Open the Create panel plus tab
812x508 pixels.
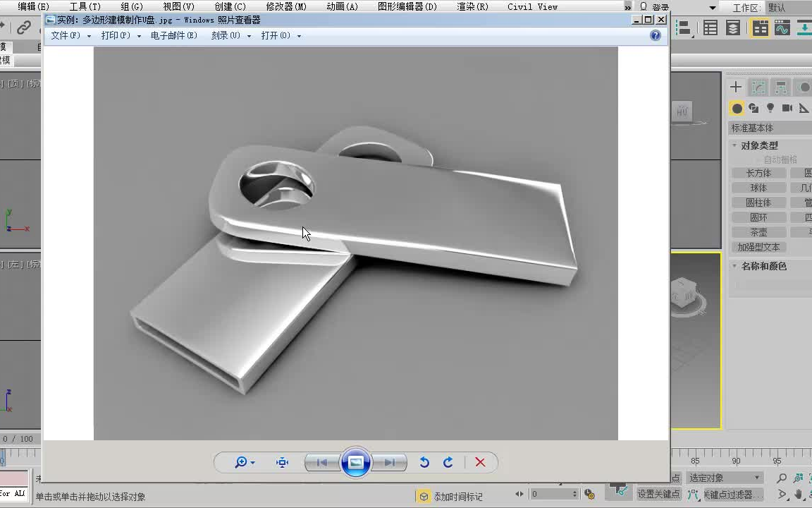[x=735, y=87]
